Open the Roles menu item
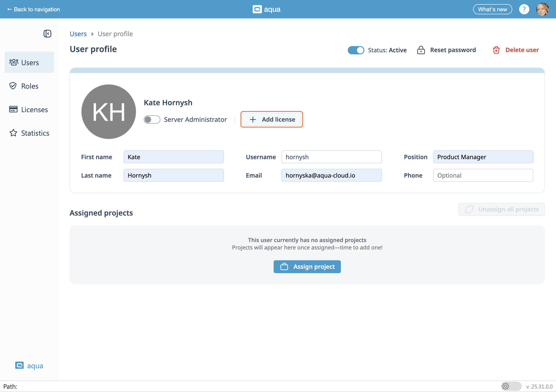This screenshot has width=556, height=392. pyautogui.click(x=29, y=86)
